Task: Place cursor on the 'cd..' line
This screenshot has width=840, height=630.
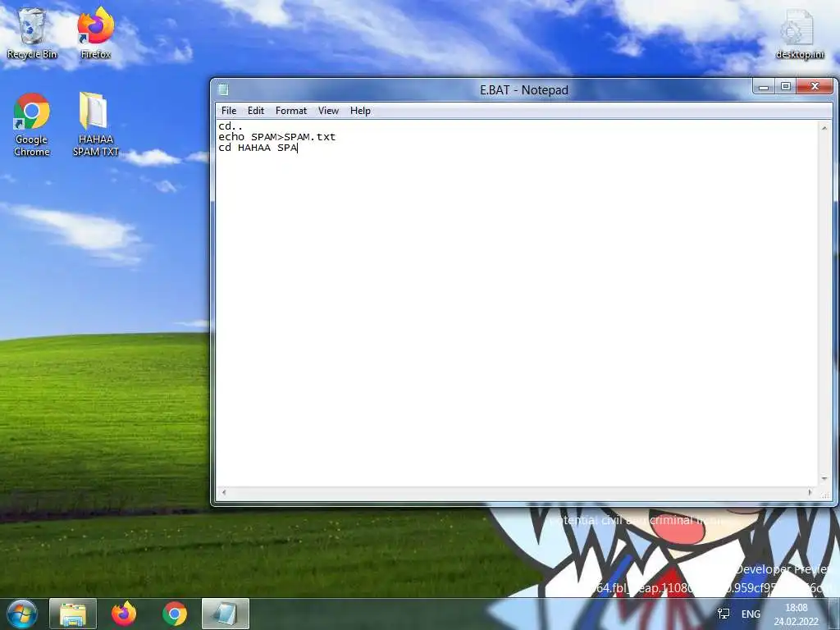Action: tap(231, 126)
